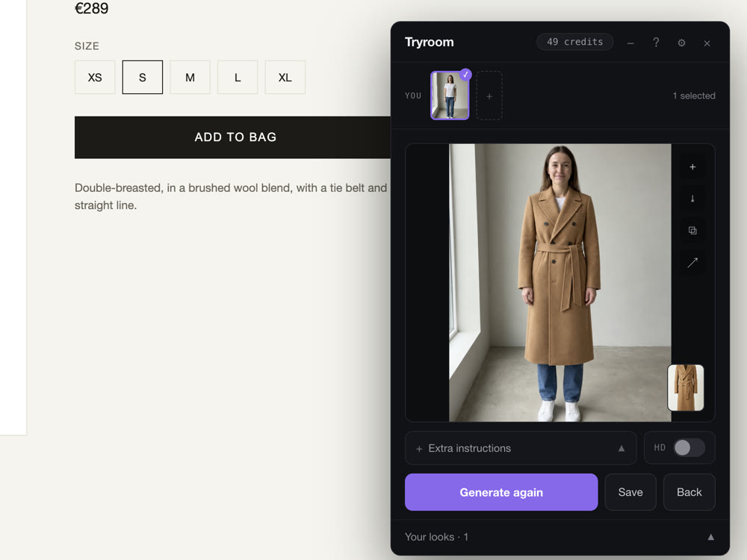Minimize the Tryroom panel
The width and height of the screenshot is (747, 560).
[630, 43]
